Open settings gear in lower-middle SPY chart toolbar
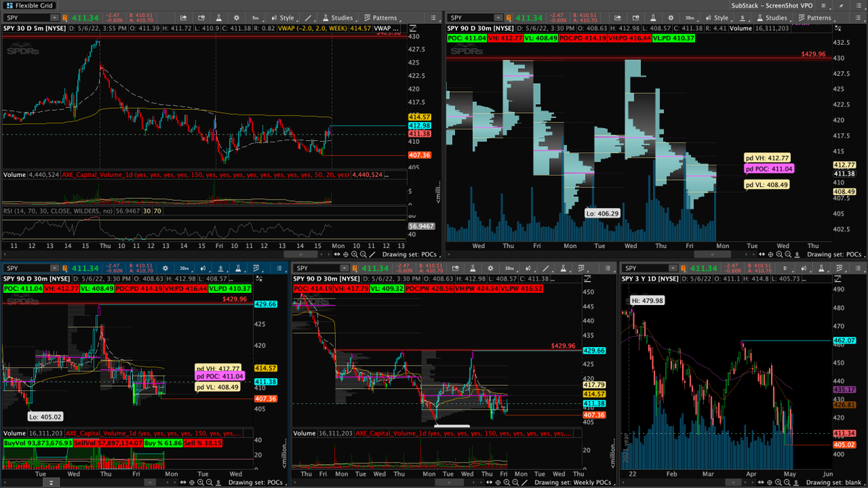Viewport: 868px width, 488px height. (x=490, y=268)
